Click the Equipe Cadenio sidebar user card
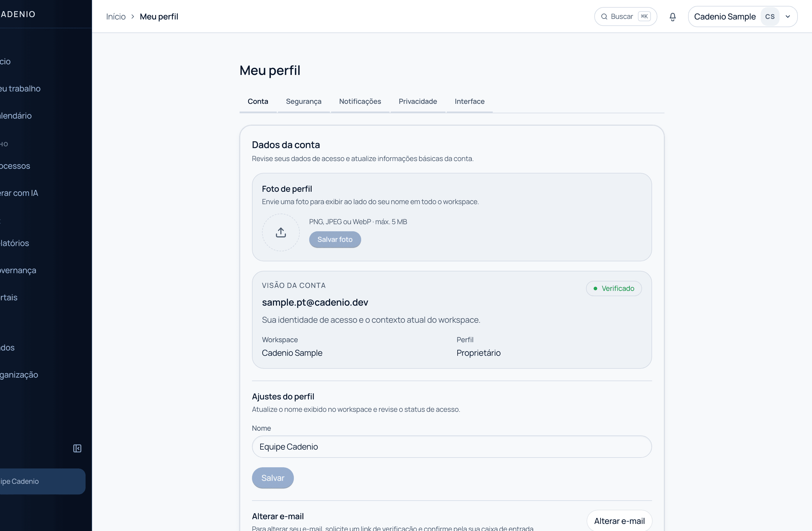The height and width of the screenshot is (531, 812). [43, 481]
